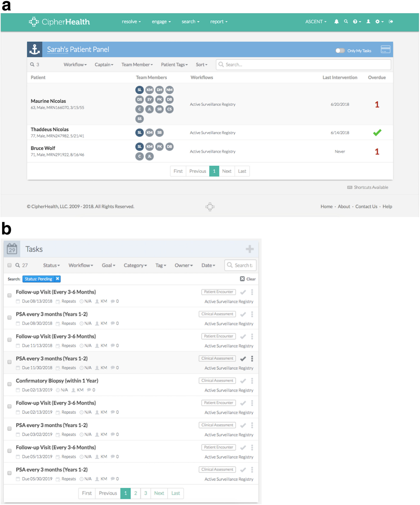Check the Follow-up Visit due 02/13/2019 checkbox
This screenshot has height=505, width=420.
click(9, 406)
